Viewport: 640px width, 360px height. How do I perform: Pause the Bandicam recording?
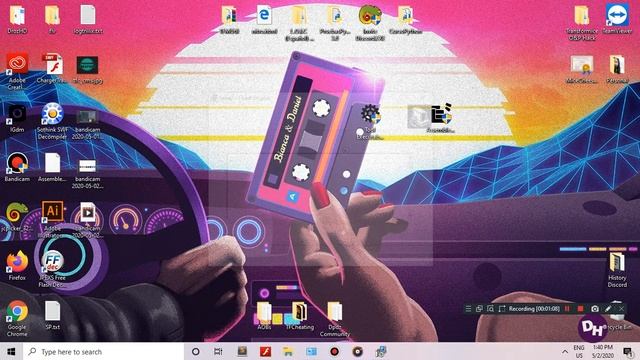click(x=567, y=309)
